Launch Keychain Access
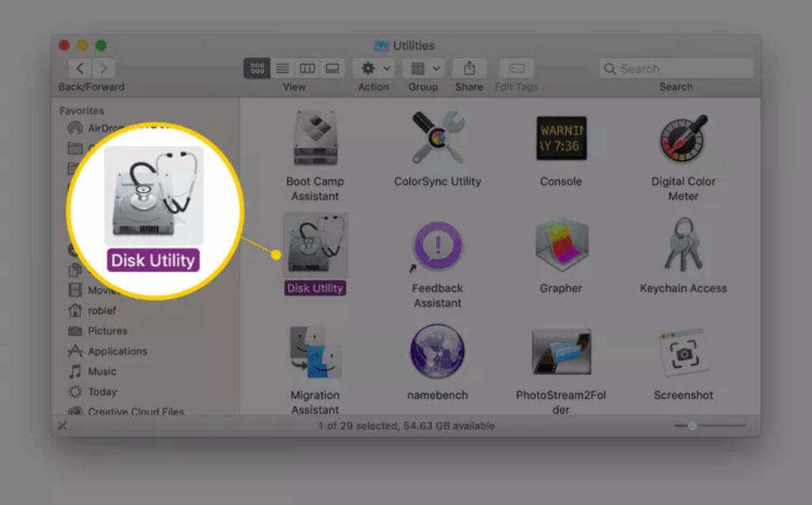812x505 pixels. (x=683, y=246)
